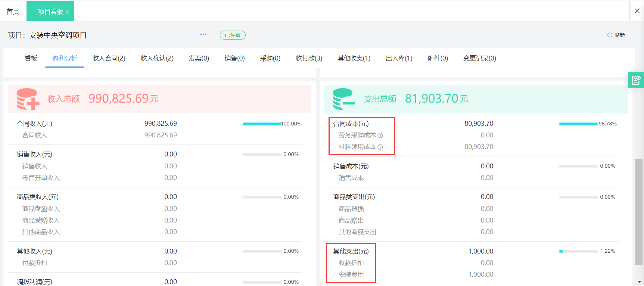
Task: Click the help icon beside 劳务采购成本
Action: (x=380, y=136)
